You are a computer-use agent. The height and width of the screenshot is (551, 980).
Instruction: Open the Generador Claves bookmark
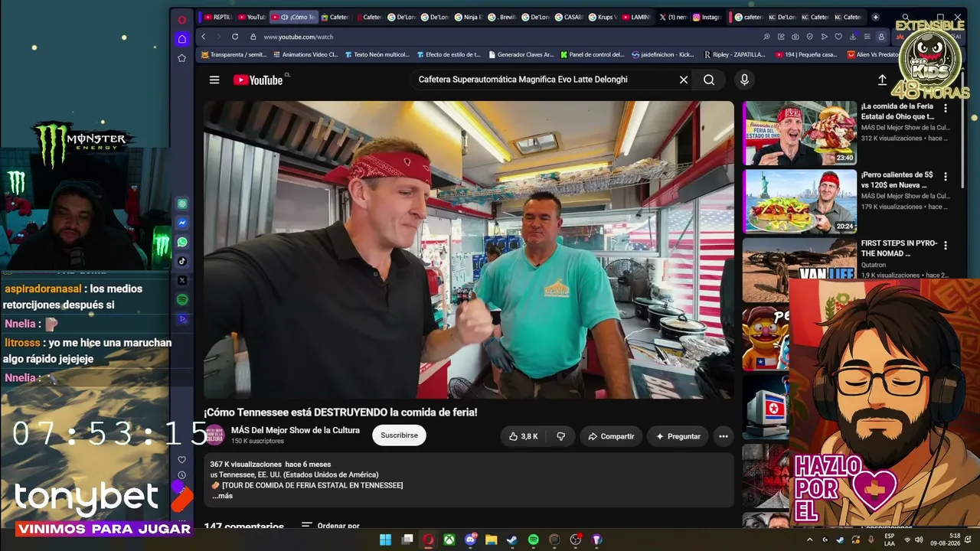pos(520,54)
